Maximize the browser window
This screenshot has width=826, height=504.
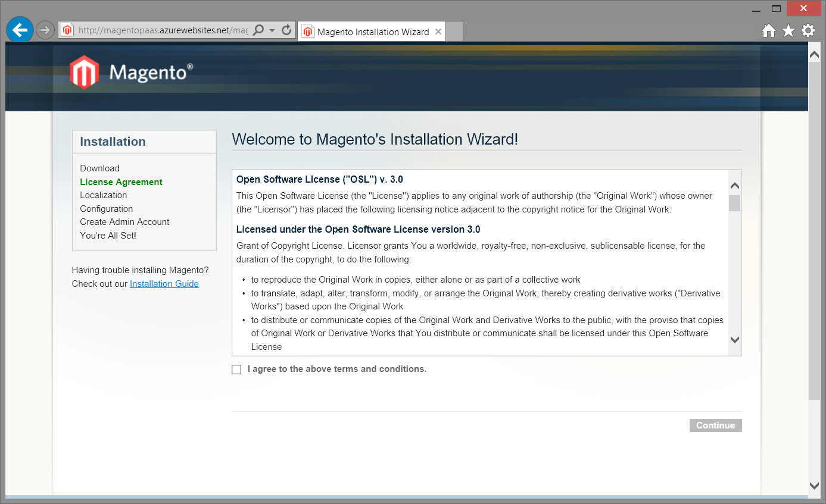pyautogui.click(x=776, y=8)
